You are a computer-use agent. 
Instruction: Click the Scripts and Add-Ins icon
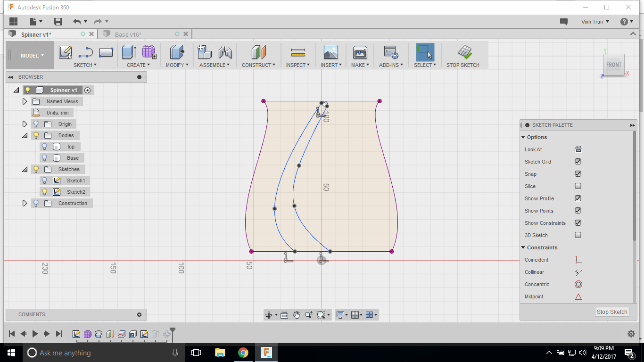(391, 52)
